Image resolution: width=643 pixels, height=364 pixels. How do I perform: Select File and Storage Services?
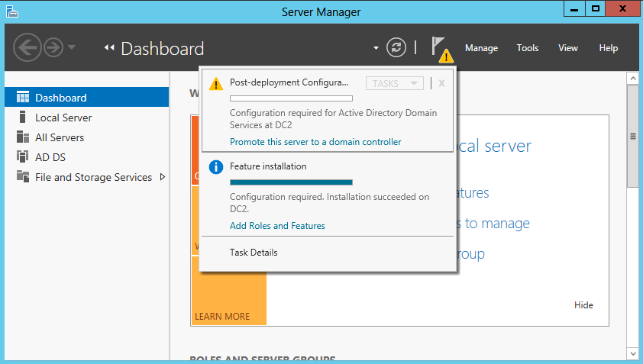86,177
